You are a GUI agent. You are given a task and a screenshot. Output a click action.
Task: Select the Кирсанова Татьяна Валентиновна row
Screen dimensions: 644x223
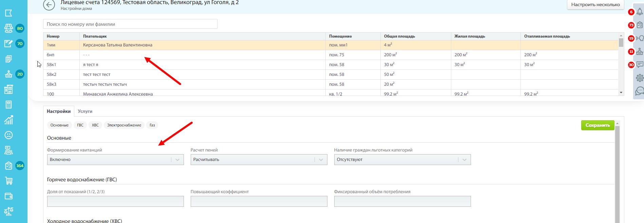click(117, 45)
